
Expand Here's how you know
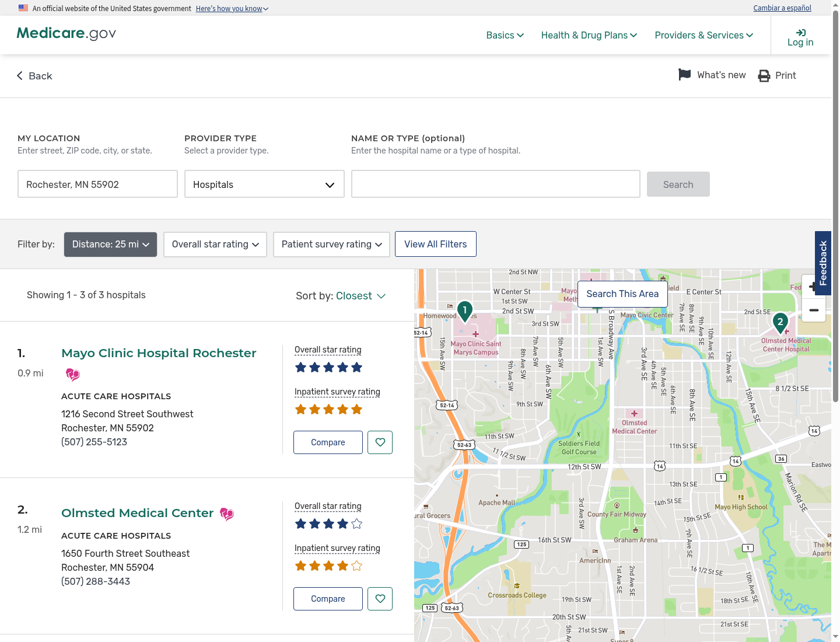[x=232, y=9]
